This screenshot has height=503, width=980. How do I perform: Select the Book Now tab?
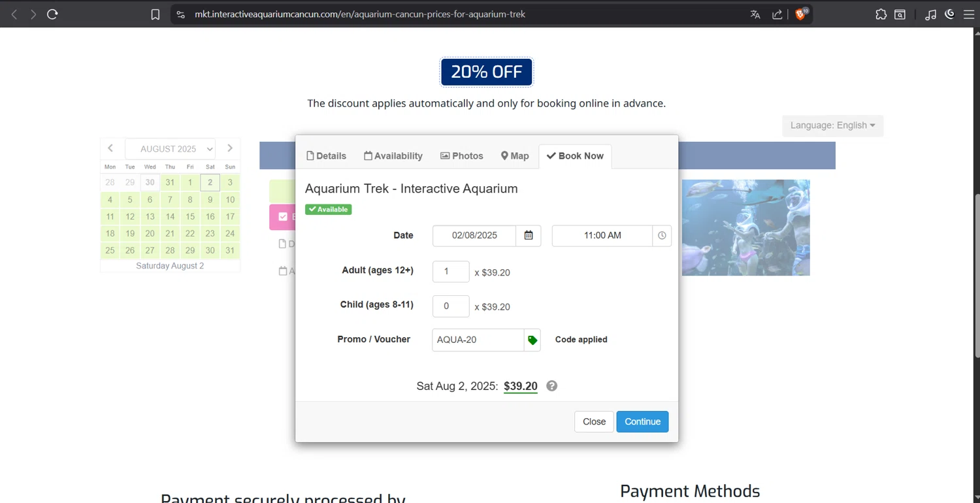(575, 156)
